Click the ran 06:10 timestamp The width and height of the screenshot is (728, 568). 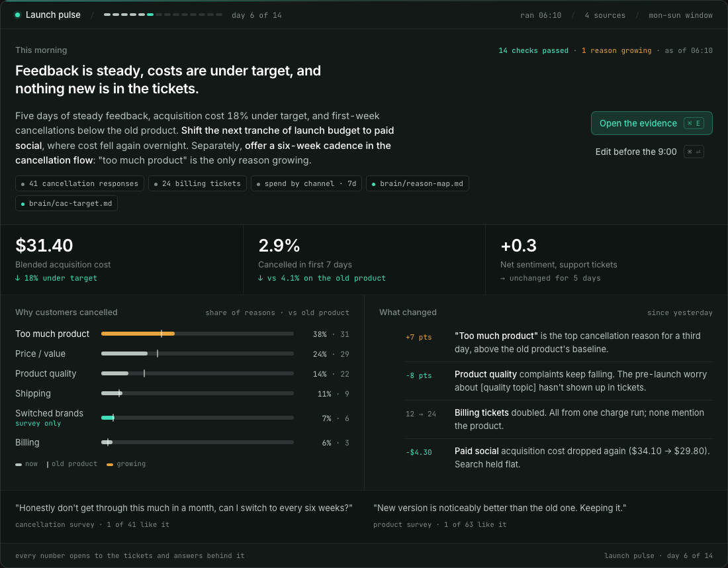(541, 15)
